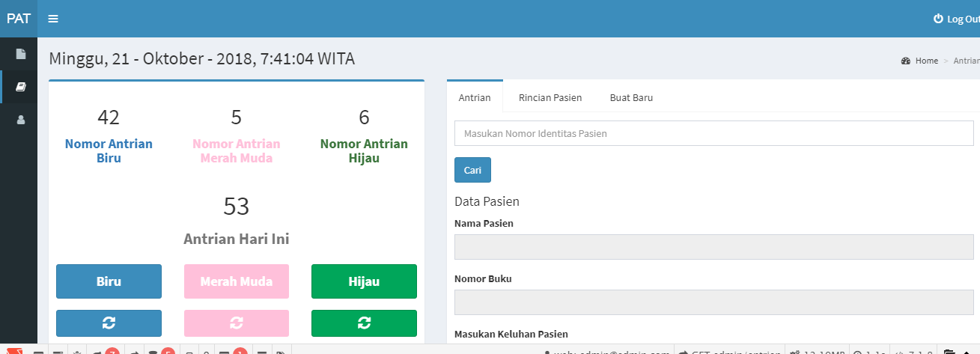Refresh the blue queue counter

[109, 323]
